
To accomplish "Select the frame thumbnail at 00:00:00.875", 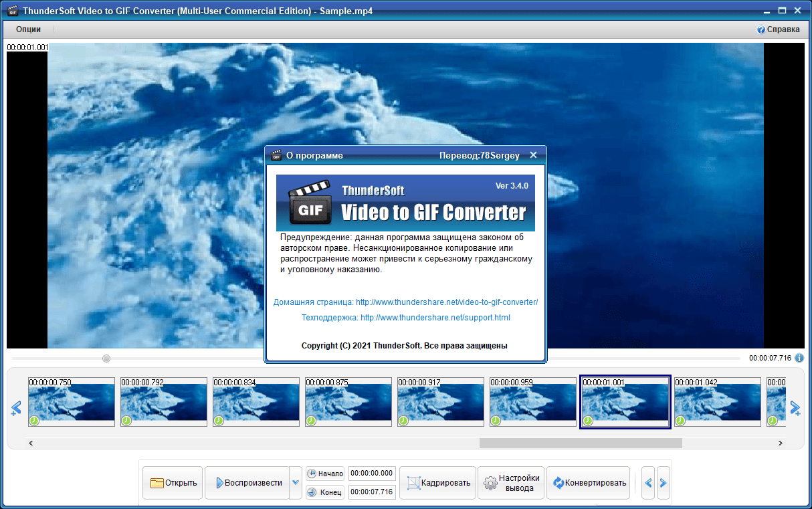I will coord(348,402).
